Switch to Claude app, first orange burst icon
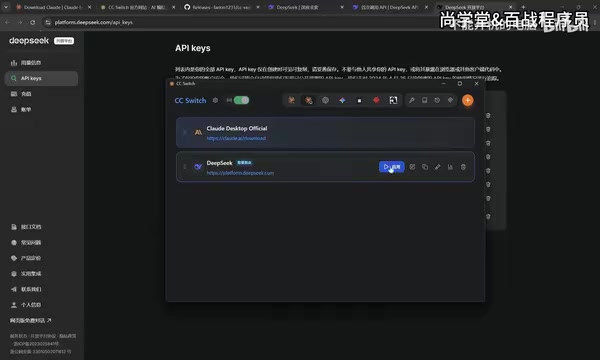This screenshot has height=360, width=600. tap(292, 100)
